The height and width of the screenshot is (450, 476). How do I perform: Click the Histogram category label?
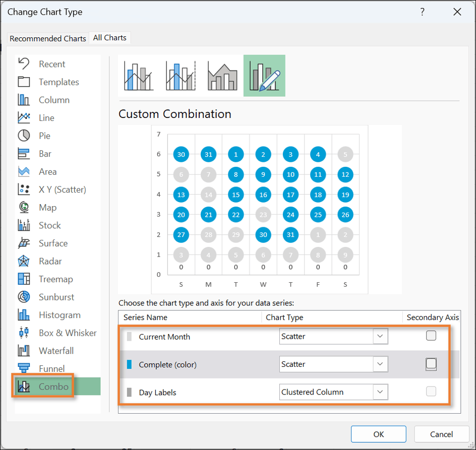coord(60,315)
